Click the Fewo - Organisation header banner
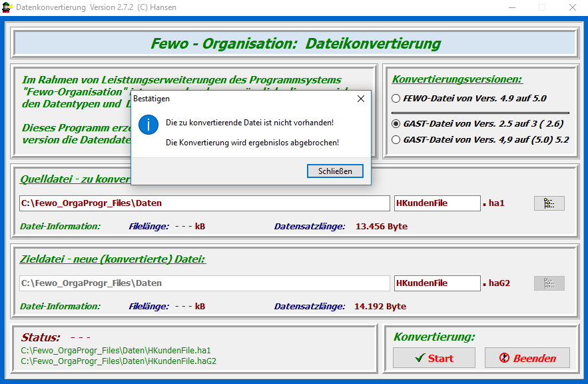588x384 pixels. point(294,44)
